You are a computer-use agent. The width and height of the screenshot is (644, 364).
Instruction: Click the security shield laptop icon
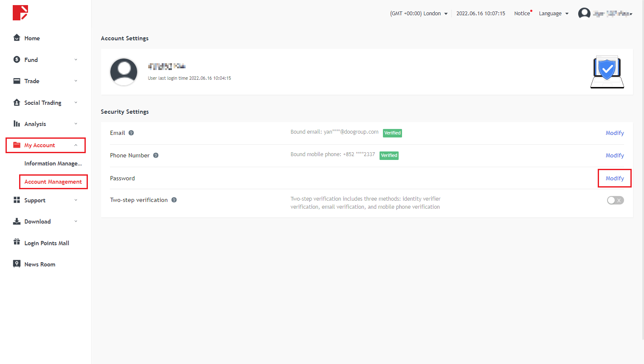point(607,72)
